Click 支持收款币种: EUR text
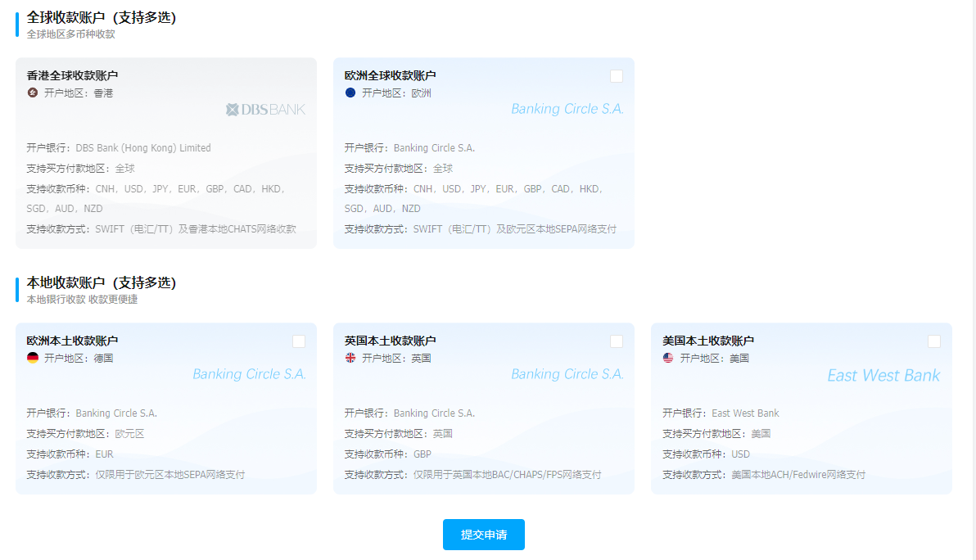The image size is (976, 560). click(x=70, y=454)
